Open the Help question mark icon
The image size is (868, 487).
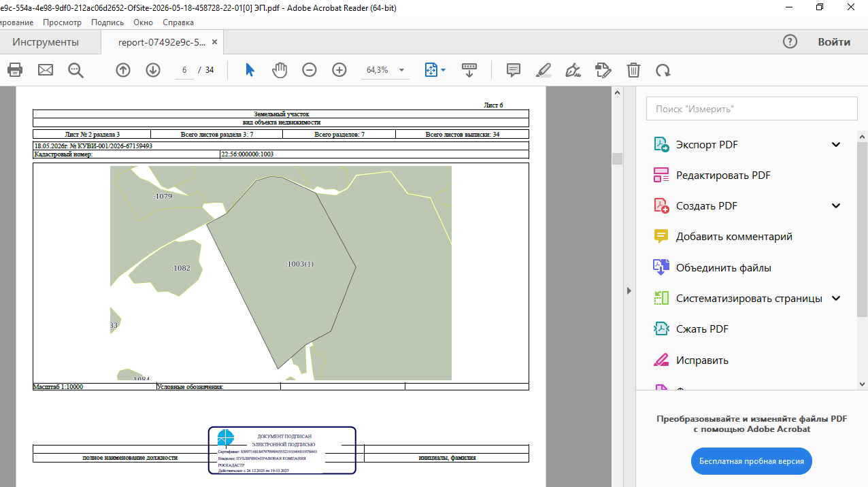(x=790, y=41)
